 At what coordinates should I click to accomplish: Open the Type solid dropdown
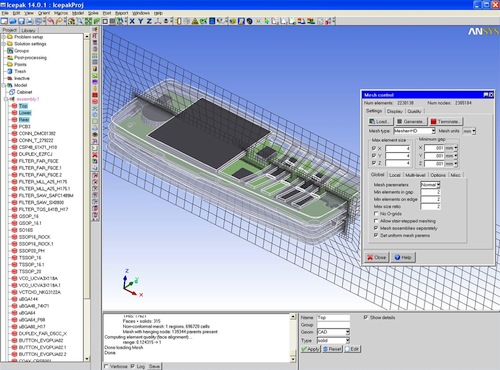point(347,340)
